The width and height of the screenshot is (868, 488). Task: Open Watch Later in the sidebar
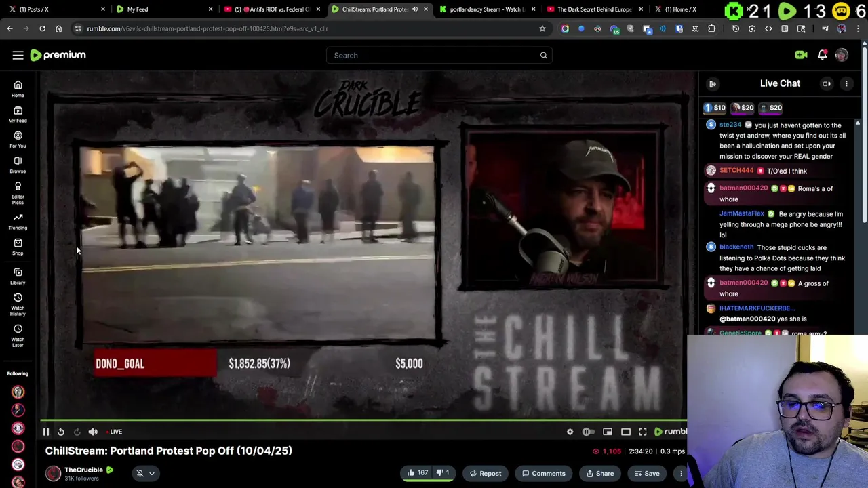click(x=18, y=335)
